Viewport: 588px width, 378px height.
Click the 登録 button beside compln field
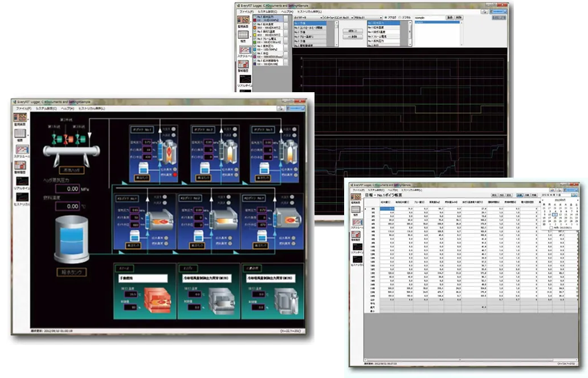pos(450,18)
